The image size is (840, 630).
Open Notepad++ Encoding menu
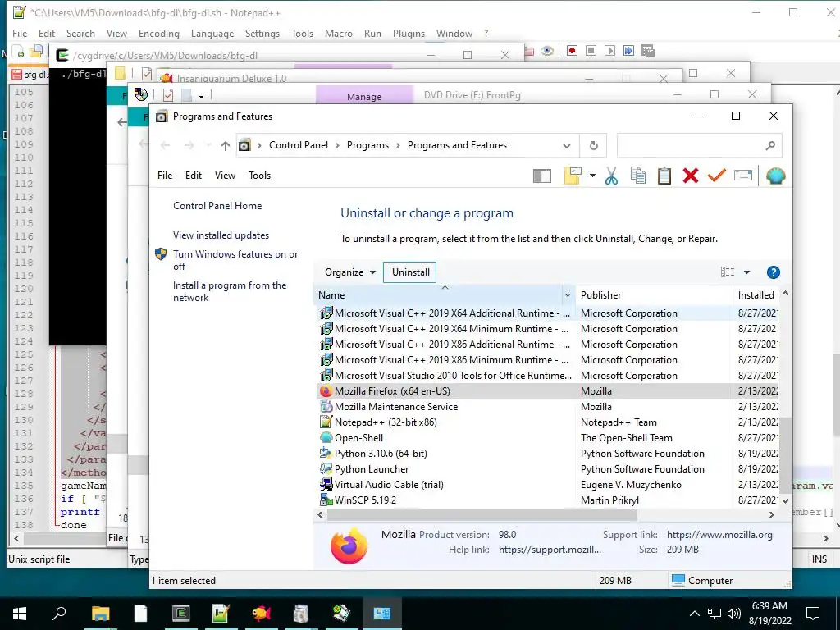[158, 33]
